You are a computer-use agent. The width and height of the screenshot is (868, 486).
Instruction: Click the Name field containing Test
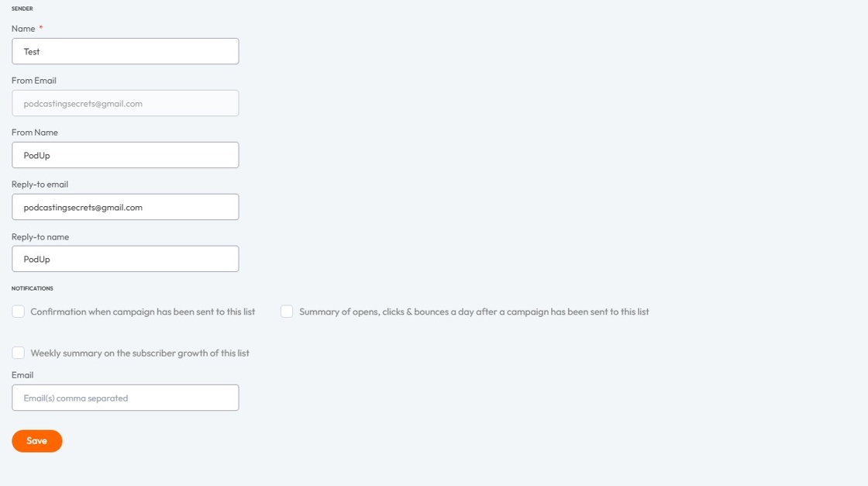(125, 51)
